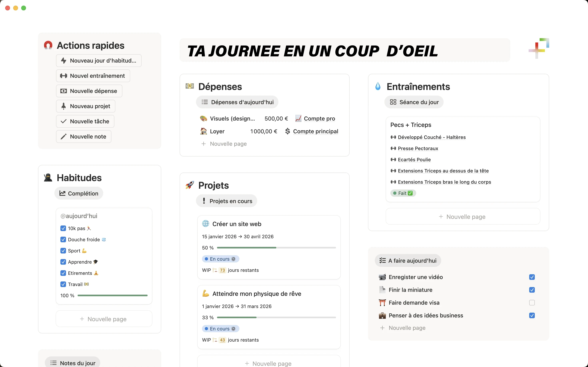Screen dimensions: 588x367
Task: Click the flexed arm icon on physique project
Action: (x=205, y=293)
